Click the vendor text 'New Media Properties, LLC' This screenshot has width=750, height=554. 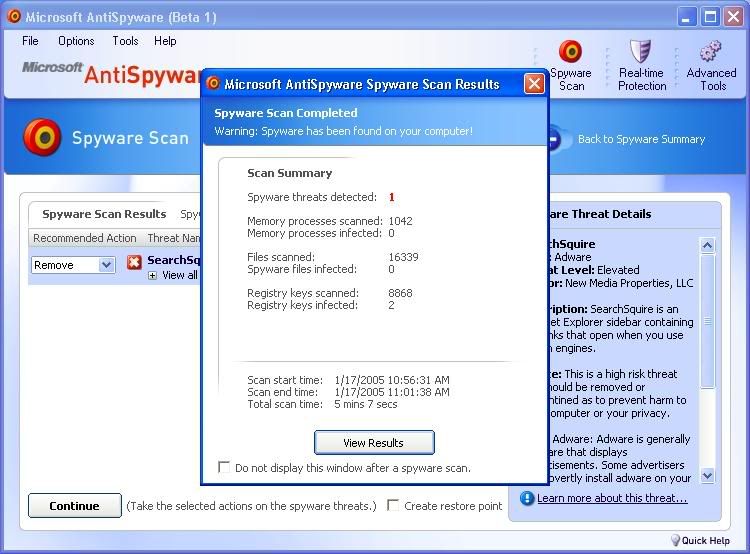point(629,283)
